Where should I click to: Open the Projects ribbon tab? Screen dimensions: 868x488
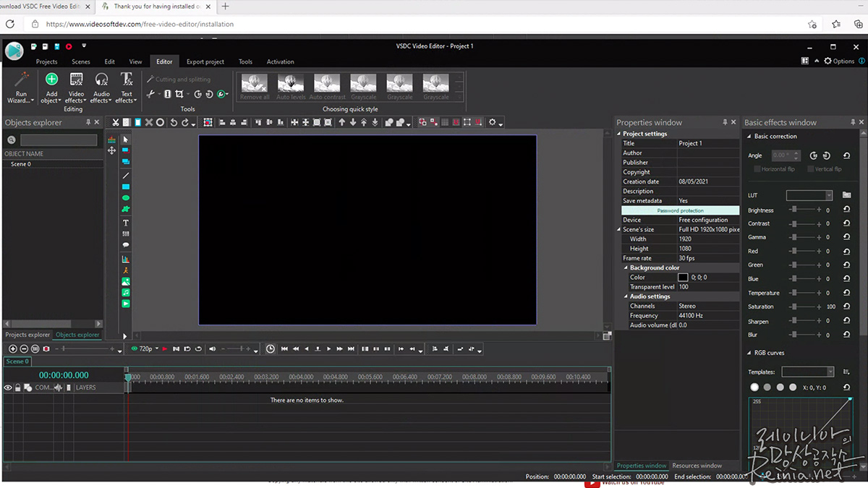coord(47,61)
